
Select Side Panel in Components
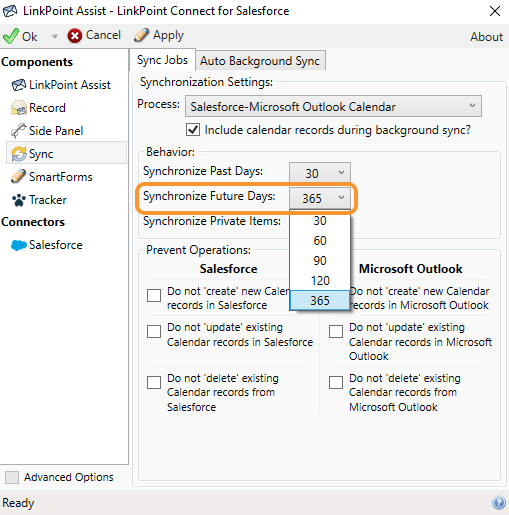point(56,131)
